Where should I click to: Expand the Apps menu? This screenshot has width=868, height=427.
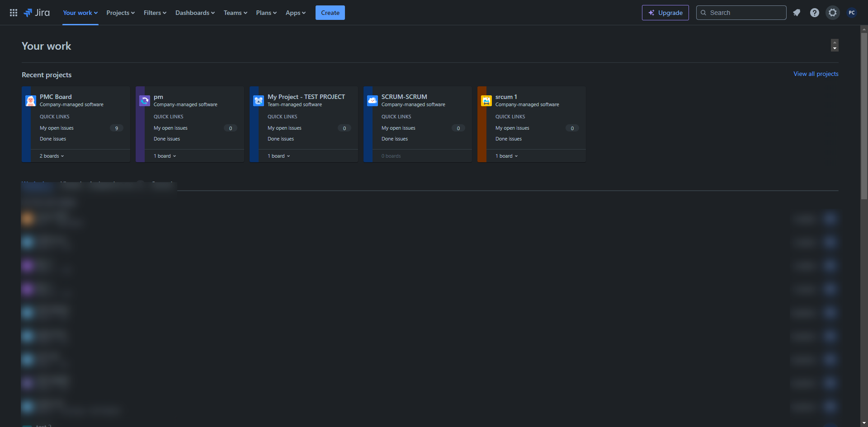(x=296, y=13)
